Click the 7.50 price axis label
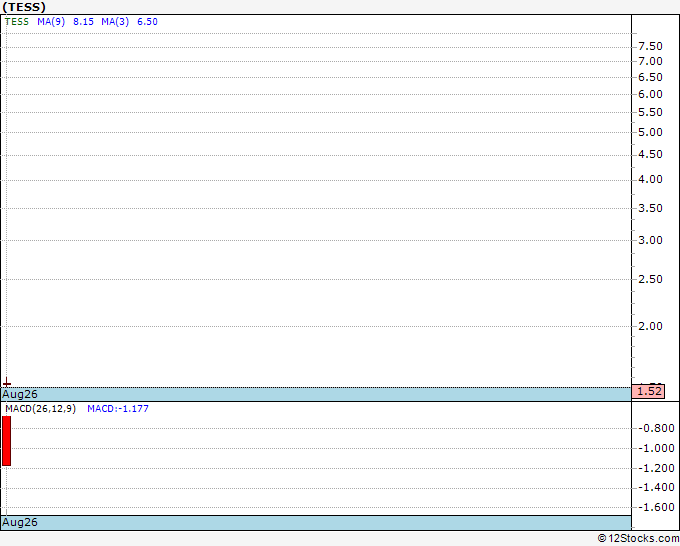The image size is (680, 546). [x=650, y=46]
